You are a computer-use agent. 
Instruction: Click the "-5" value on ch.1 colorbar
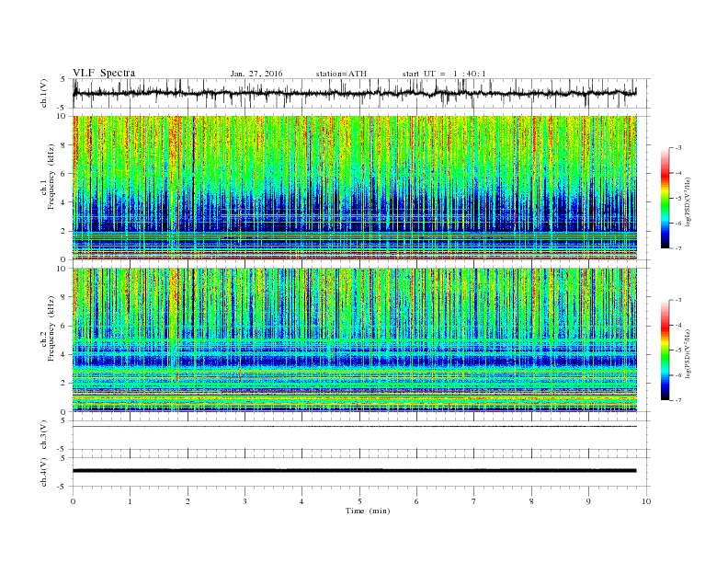[x=678, y=199]
